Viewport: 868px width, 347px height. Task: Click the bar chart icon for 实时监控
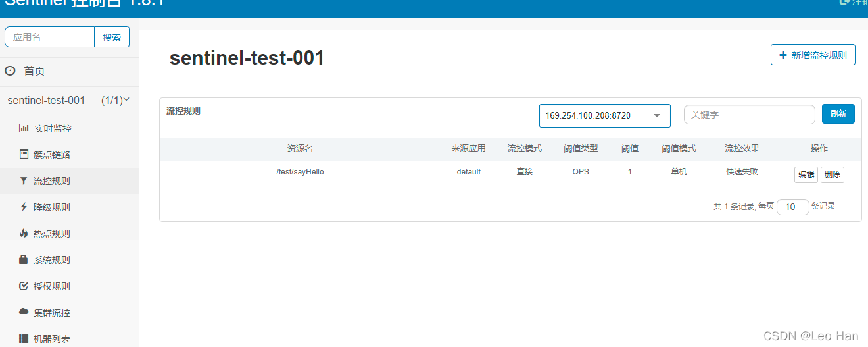(24, 128)
